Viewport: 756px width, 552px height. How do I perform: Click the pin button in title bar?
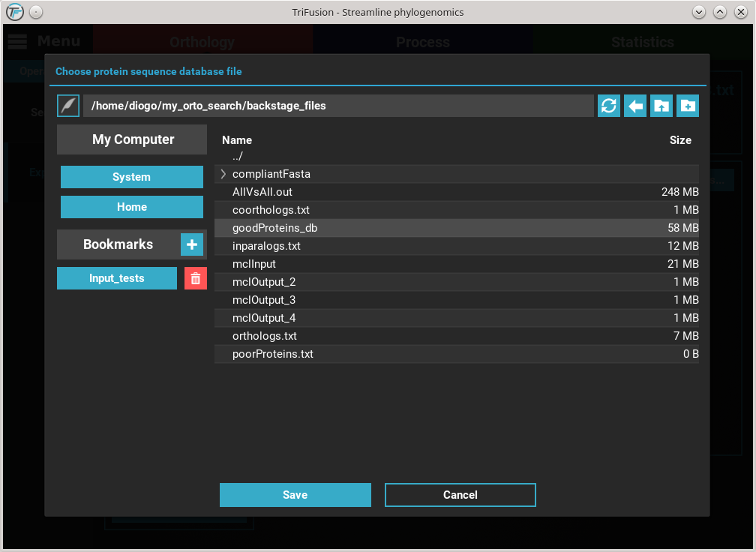36,12
